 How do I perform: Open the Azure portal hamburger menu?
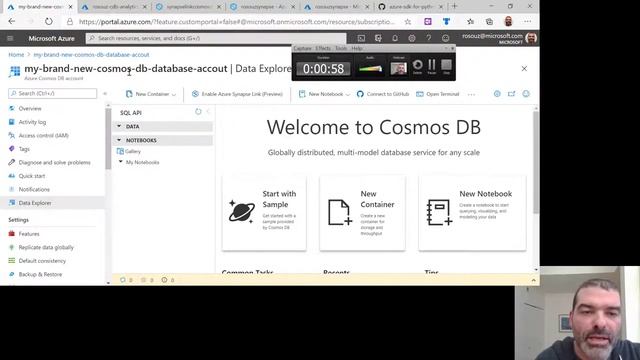pos(10,38)
